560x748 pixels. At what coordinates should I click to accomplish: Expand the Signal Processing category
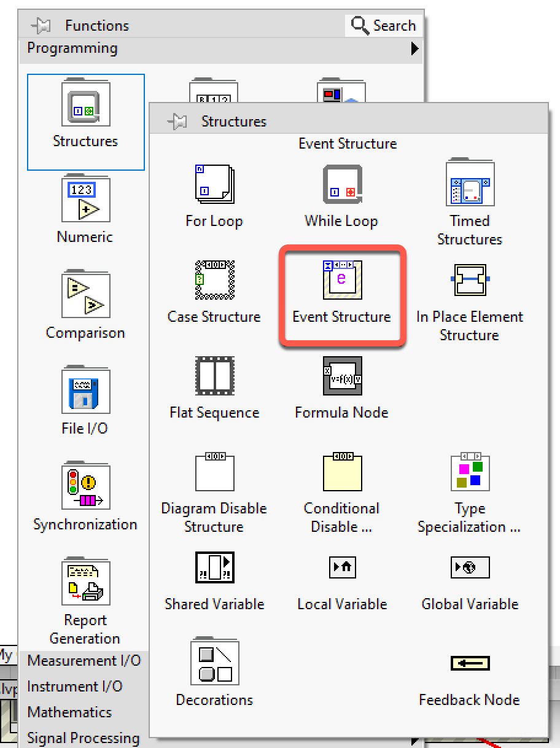84,738
